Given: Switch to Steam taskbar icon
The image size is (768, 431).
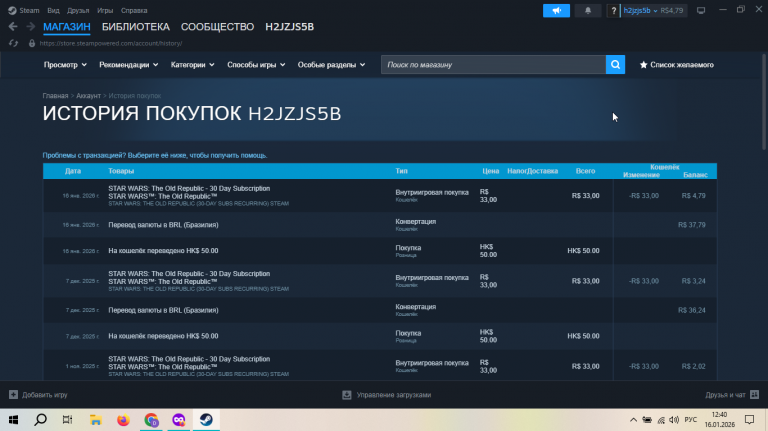Looking at the screenshot, I should (206, 420).
